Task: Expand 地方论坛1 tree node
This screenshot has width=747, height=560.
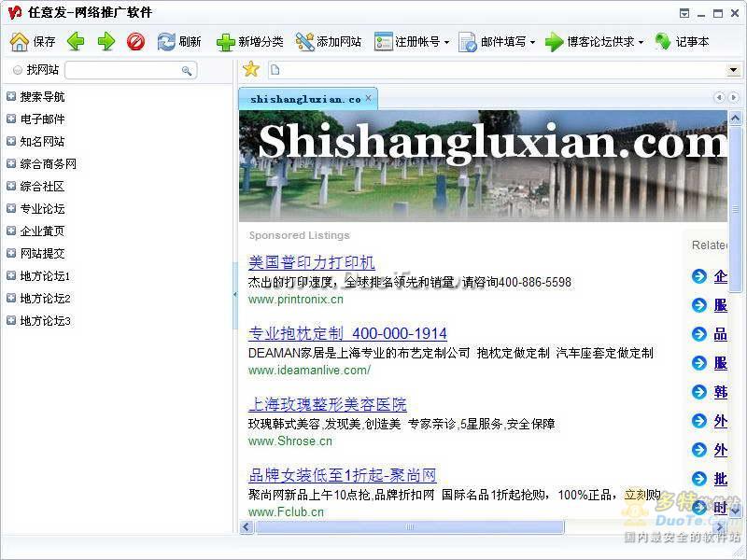Action: [x=11, y=275]
